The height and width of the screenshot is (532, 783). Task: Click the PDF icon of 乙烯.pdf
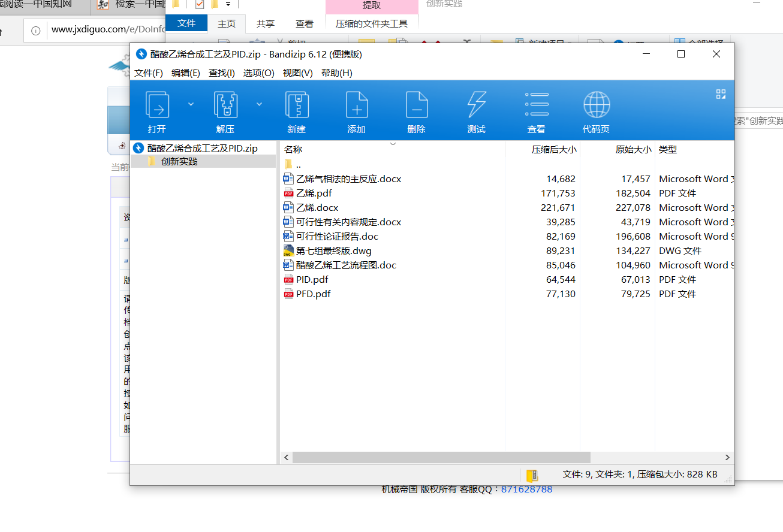click(x=288, y=193)
